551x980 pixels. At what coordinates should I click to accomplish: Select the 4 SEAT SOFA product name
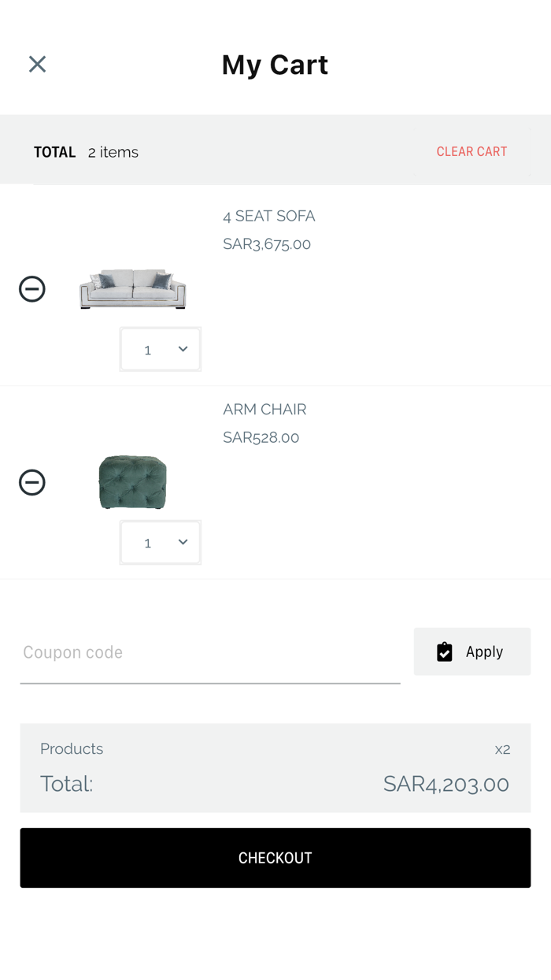pyautogui.click(x=268, y=216)
